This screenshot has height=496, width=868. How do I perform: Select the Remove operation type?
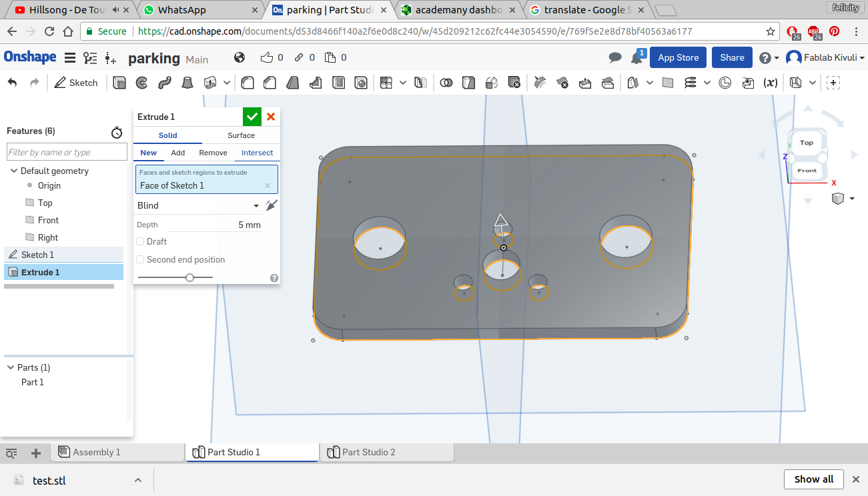(213, 153)
